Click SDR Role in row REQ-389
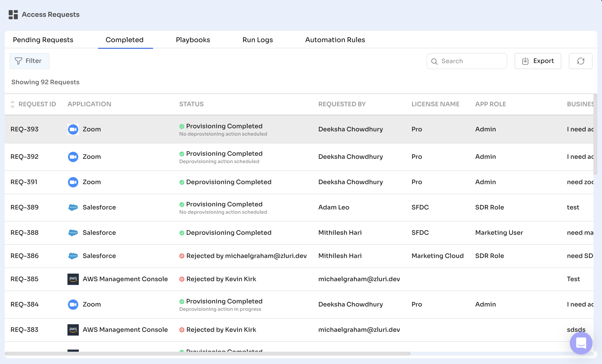Viewport: 602px width, 364px height. pyautogui.click(x=489, y=207)
